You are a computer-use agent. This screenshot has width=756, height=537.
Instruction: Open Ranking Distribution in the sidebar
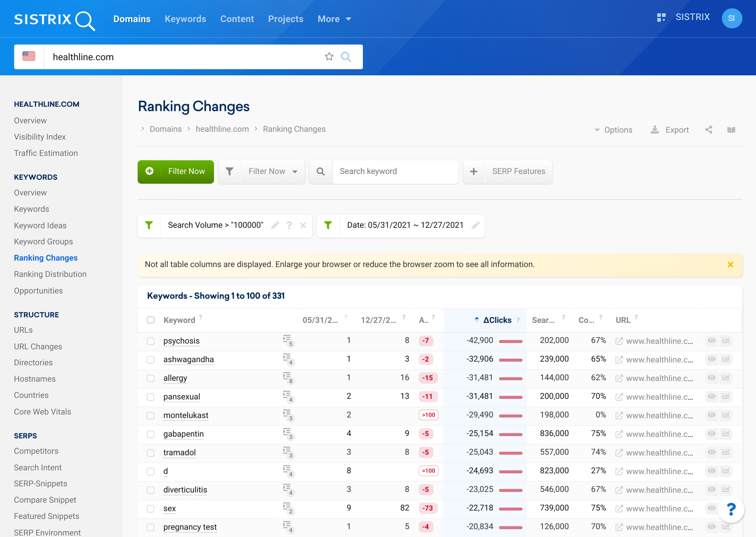[50, 274]
